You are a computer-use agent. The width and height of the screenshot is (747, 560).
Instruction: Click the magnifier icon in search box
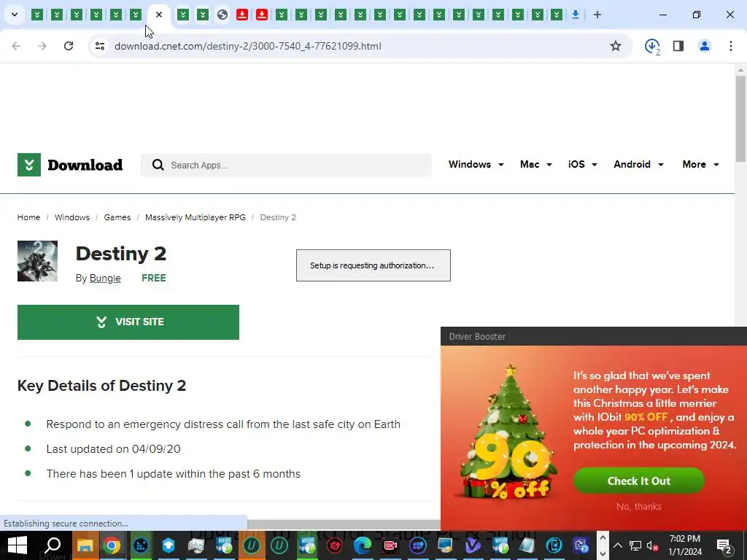click(x=158, y=165)
